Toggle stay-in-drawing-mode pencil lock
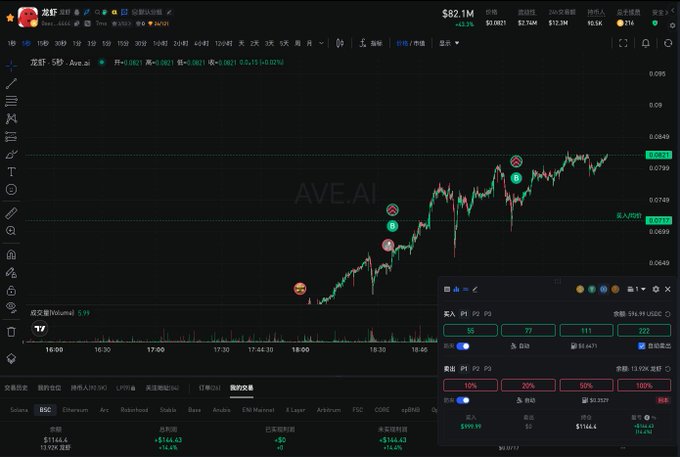Screen dimensions: 680x457 tap(11, 272)
